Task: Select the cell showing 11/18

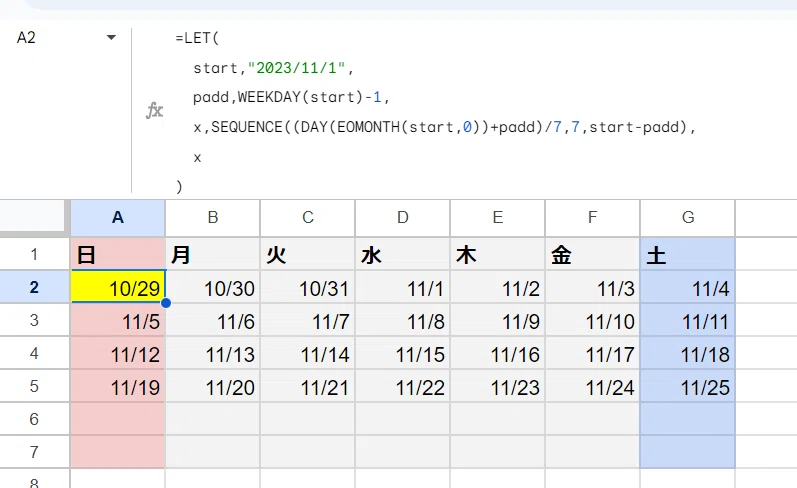Action: 688,353
